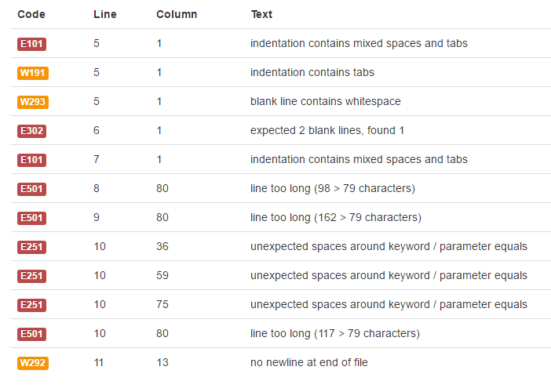Screen dimensions: 551x392
Task: Click the E251 badge for column 36
Action: pyautogui.click(x=31, y=247)
